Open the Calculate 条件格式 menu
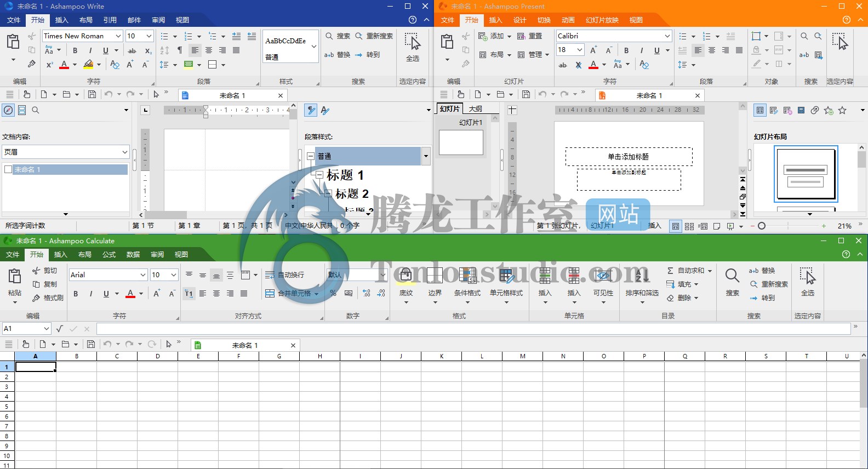Image resolution: width=868 pixels, height=469 pixels. coord(467,285)
